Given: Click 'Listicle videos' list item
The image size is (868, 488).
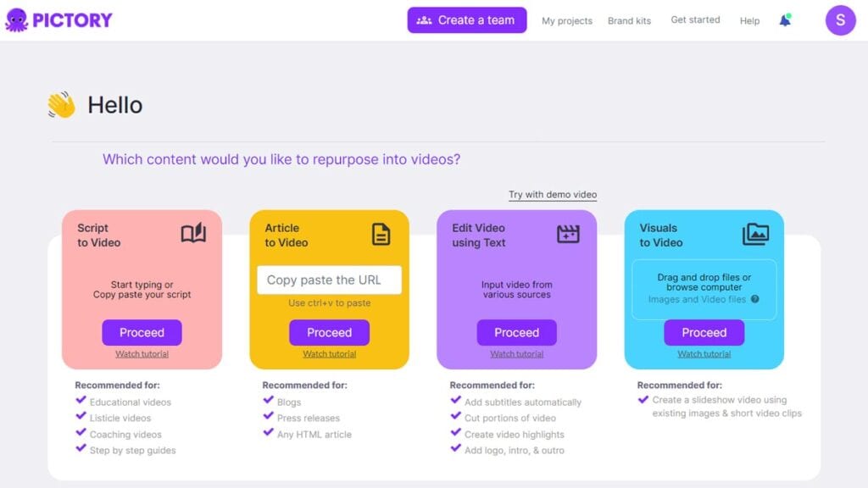Looking at the screenshot, I should tap(120, 419).
